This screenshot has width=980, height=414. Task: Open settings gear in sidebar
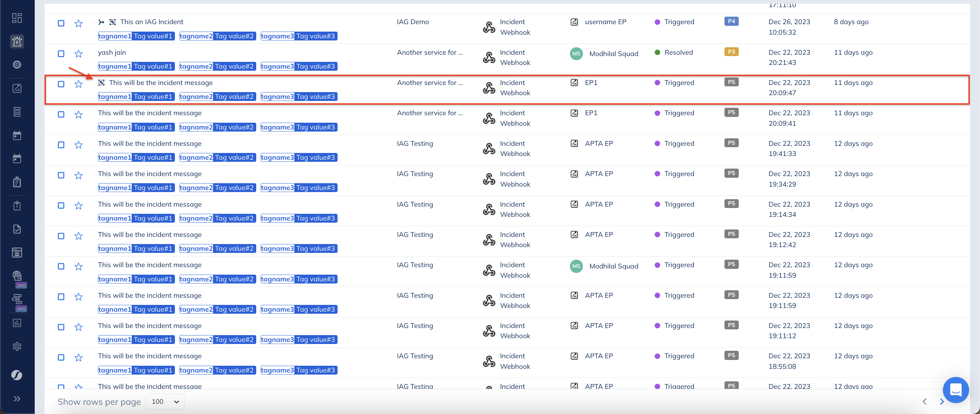pos(17,346)
